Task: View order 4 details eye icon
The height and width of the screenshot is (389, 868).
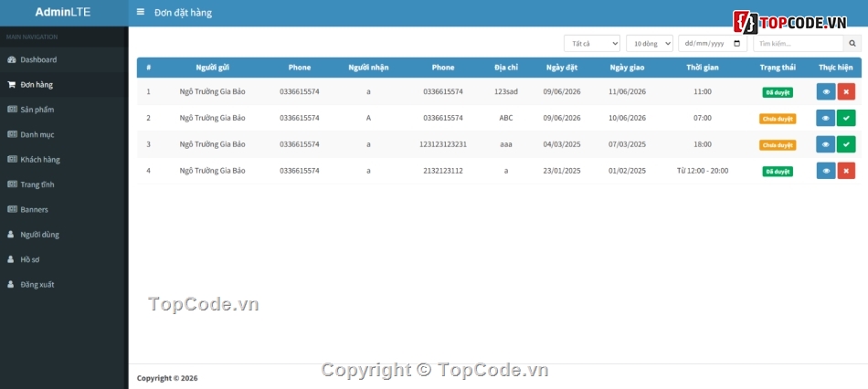Action: 826,171
